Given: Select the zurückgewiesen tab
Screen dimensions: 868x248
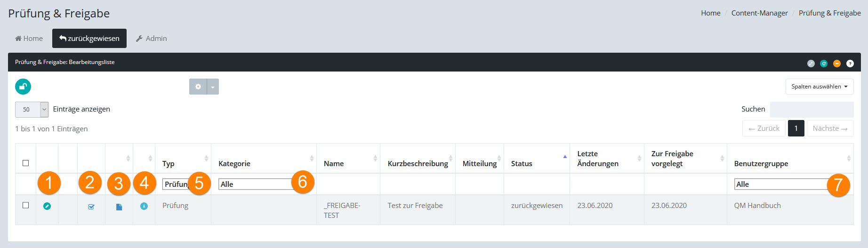Looking at the screenshot, I should [x=89, y=39].
